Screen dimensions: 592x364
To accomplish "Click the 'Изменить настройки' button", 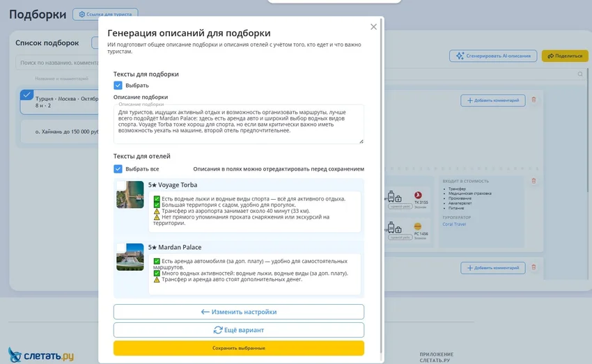I will 239,312.
